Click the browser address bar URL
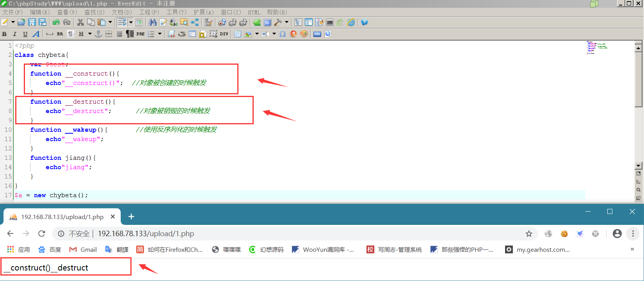The height and width of the screenshot is (281, 644). click(146, 233)
